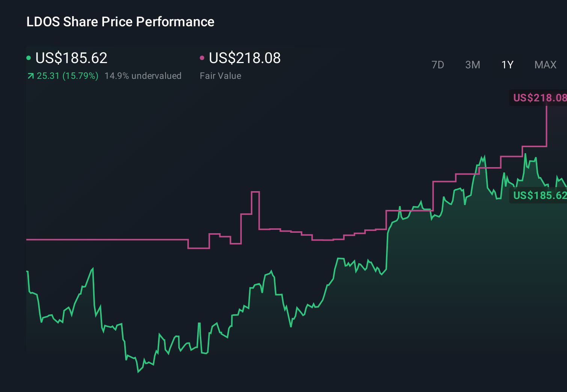Toggle the US$218.08 fair value series visibility
Viewport: 567px width, 392px height.
[x=244, y=58]
